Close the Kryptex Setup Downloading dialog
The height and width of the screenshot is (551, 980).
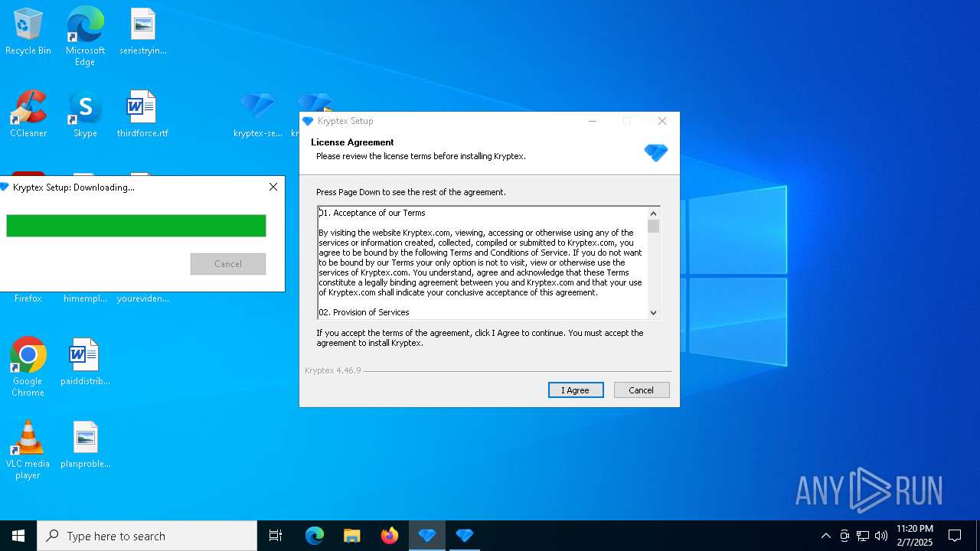tap(273, 187)
